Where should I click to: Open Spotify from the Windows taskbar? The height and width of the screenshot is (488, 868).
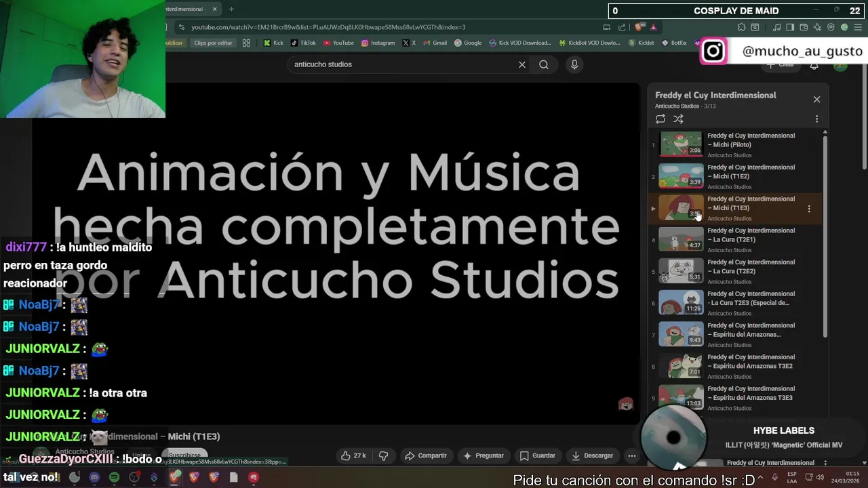[114, 477]
